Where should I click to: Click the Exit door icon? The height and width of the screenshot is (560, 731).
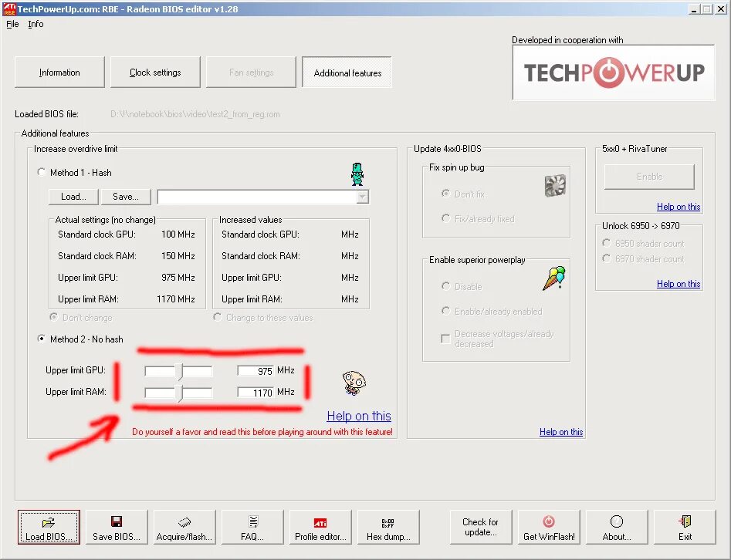pos(685,521)
